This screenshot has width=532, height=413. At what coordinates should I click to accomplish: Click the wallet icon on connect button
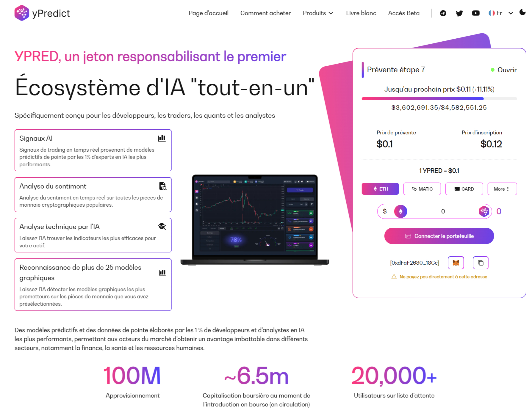tap(408, 236)
